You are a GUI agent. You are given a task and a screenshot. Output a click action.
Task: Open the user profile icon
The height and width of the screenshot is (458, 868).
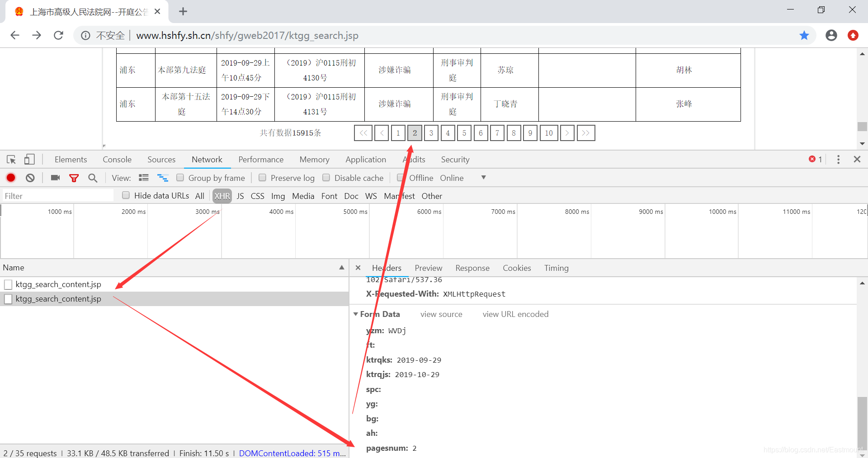pos(831,35)
